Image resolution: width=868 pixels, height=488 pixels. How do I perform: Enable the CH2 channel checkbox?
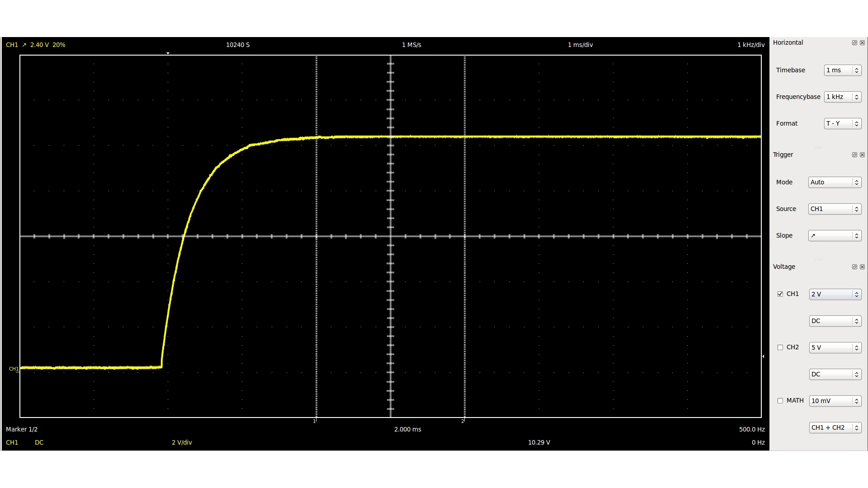point(780,347)
